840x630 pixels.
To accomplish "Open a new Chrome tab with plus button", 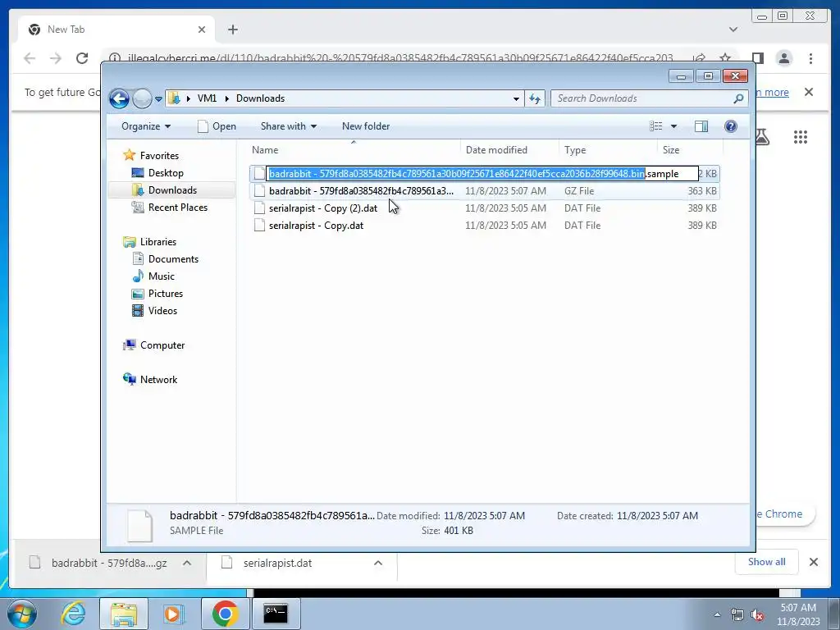I will coord(232,30).
